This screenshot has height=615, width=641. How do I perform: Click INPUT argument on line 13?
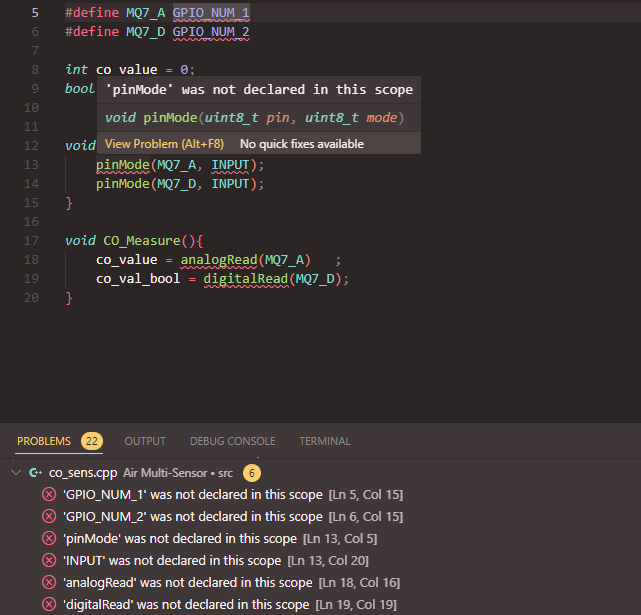tap(230, 165)
